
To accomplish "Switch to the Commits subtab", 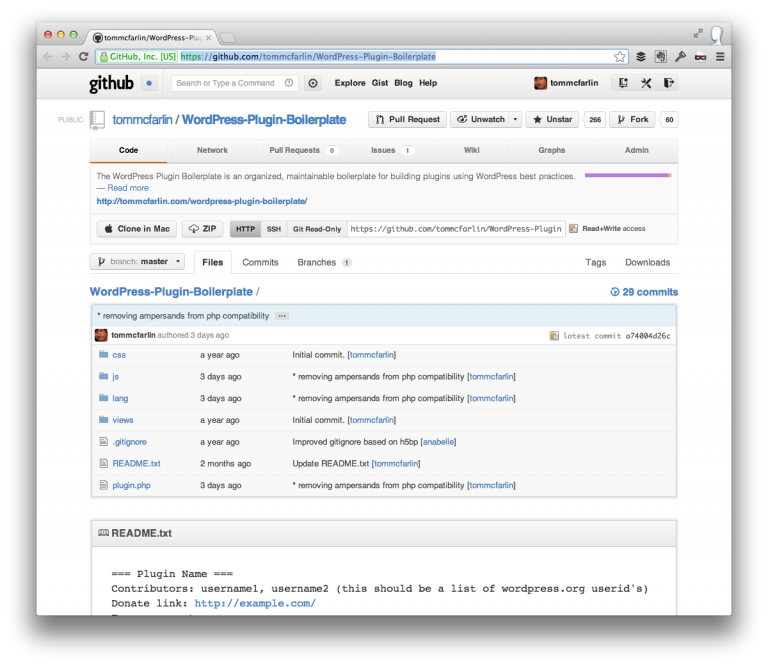I will pos(260,262).
